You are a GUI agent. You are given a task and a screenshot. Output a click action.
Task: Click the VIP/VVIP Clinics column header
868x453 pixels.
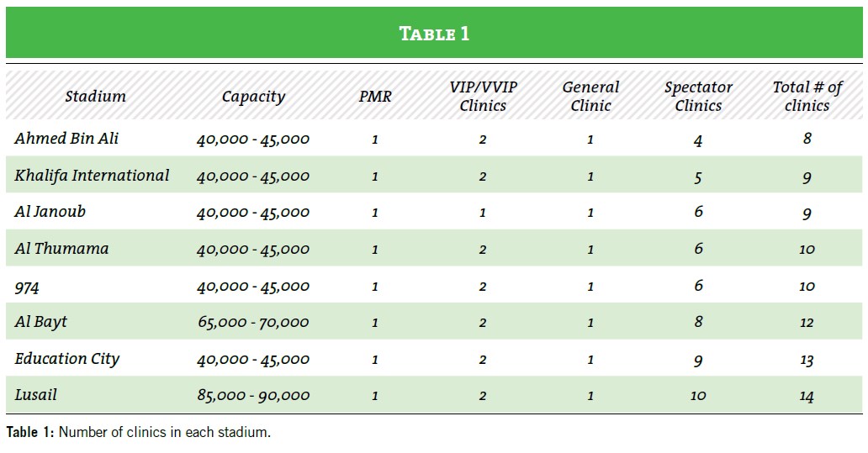[483, 97]
